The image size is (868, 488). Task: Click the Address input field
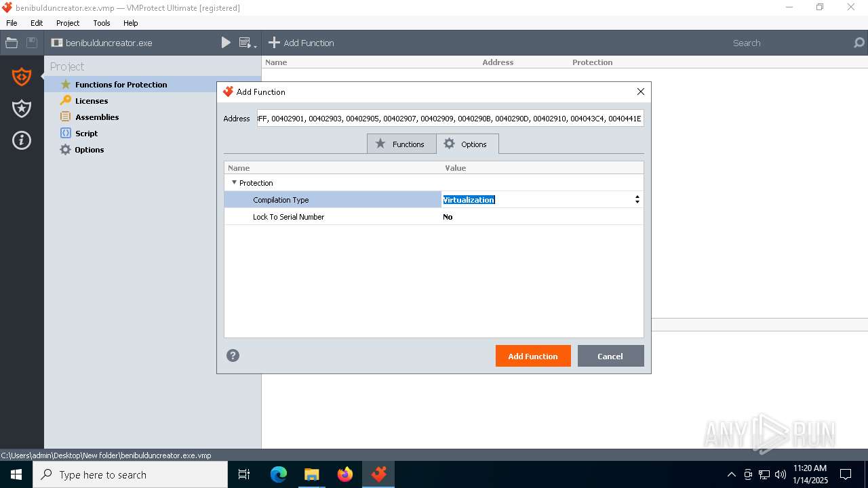(450, 119)
